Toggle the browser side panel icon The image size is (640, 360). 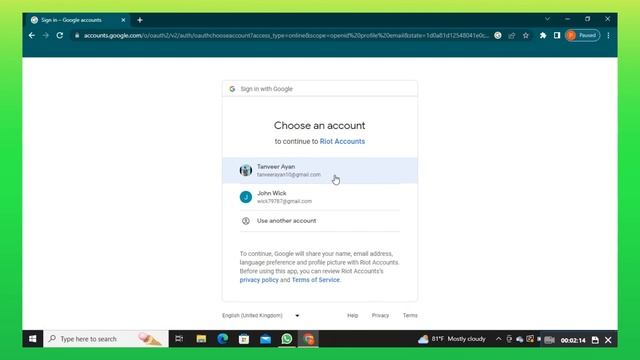pos(557,36)
